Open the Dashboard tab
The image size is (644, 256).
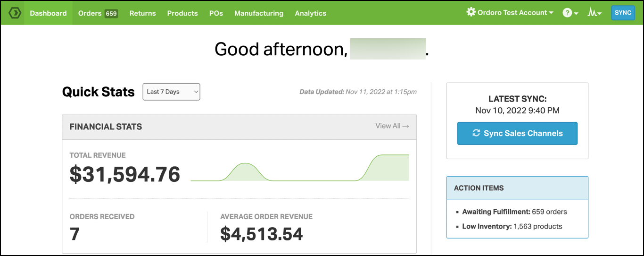tap(48, 13)
